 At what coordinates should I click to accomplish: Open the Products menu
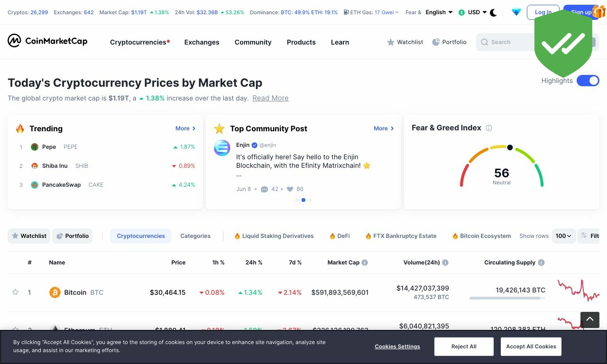click(x=301, y=42)
